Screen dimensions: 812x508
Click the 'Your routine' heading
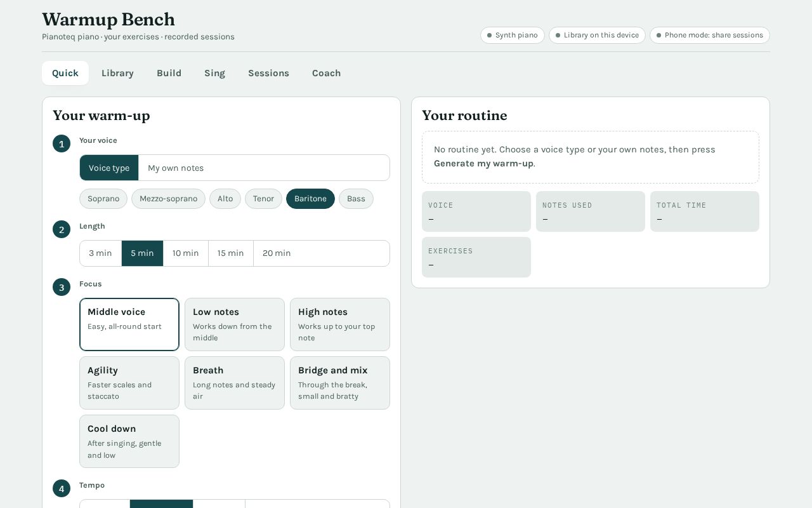(464, 116)
